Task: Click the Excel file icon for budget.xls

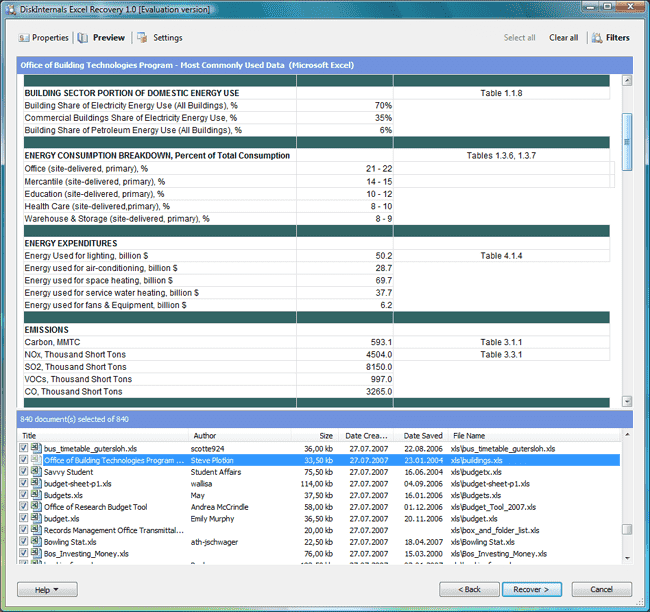Action: point(36,519)
